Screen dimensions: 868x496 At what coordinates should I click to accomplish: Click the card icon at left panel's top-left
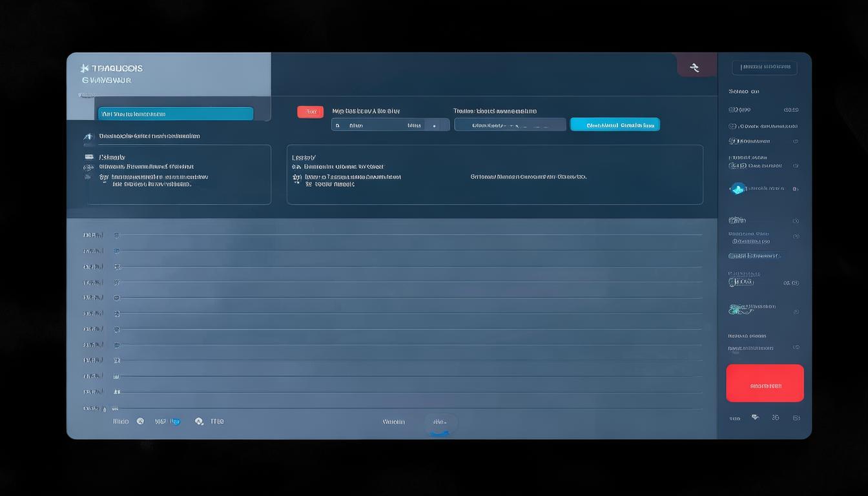(89, 157)
